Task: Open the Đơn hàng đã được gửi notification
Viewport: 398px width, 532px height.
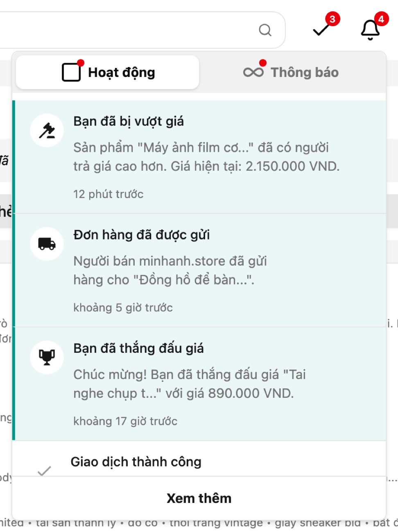Action: pyautogui.click(x=199, y=270)
